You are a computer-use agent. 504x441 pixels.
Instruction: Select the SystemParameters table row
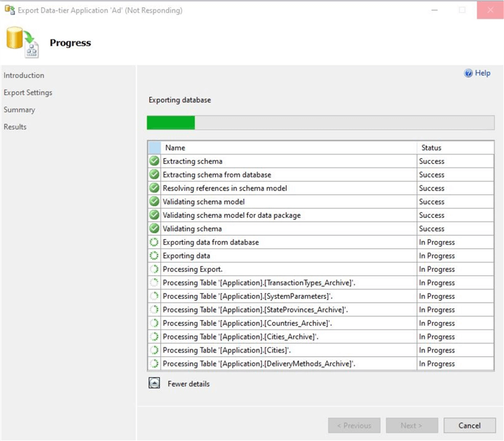(x=246, y=296)
